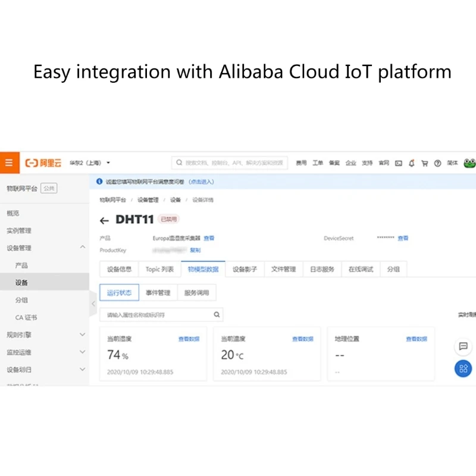Click the 费用 top menu item
The height and width of the screenshot is (476, 476).
coord(301,163)
